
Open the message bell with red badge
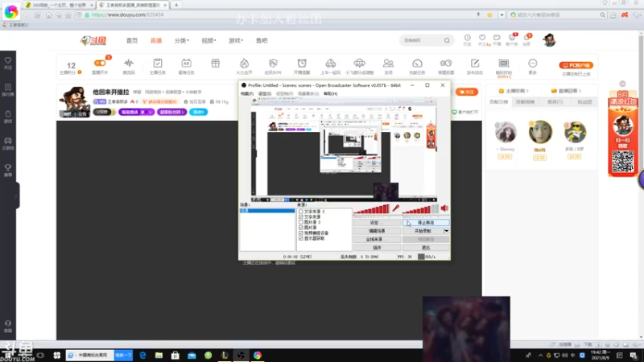[527, 39]
